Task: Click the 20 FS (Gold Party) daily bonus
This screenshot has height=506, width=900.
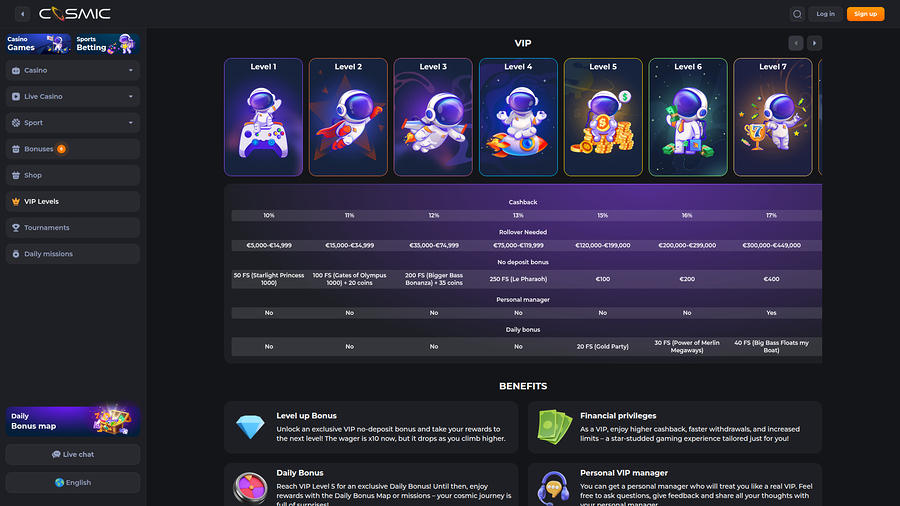Action: 603,347
